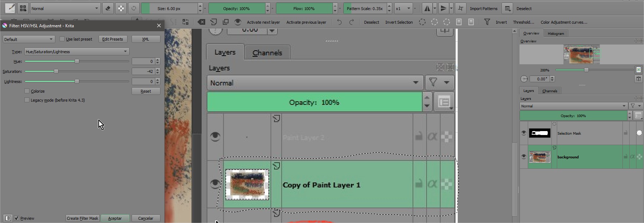The height and width of the screenshot is (223, 644).
Task: Toggle alpha inheritance on background layer
Action: coord(632,157)
